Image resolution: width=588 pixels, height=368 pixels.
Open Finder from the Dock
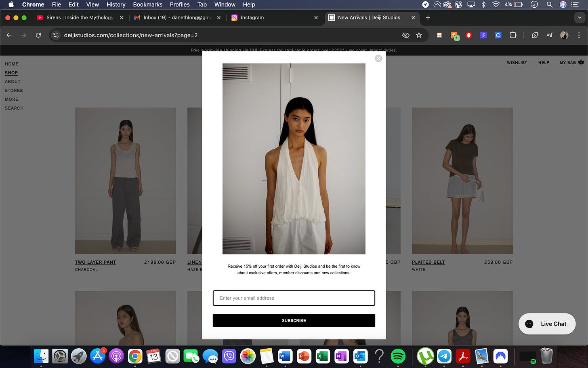[41, 356]
